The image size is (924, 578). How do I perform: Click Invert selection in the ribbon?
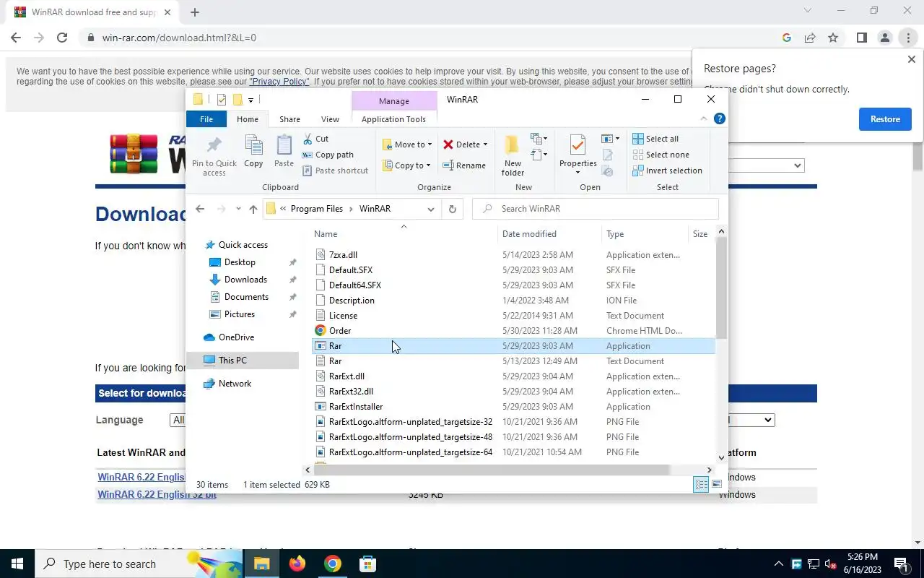click(667, 171)
